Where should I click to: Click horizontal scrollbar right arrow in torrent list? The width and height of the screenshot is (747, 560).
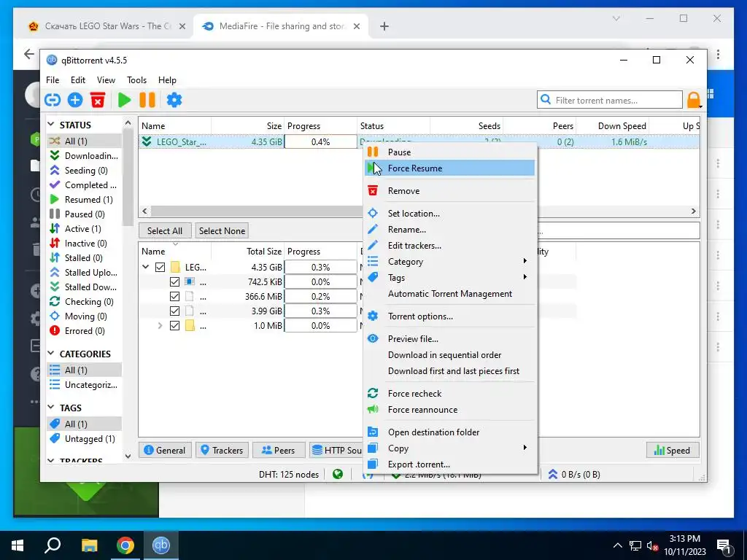(x=694, y=211)
